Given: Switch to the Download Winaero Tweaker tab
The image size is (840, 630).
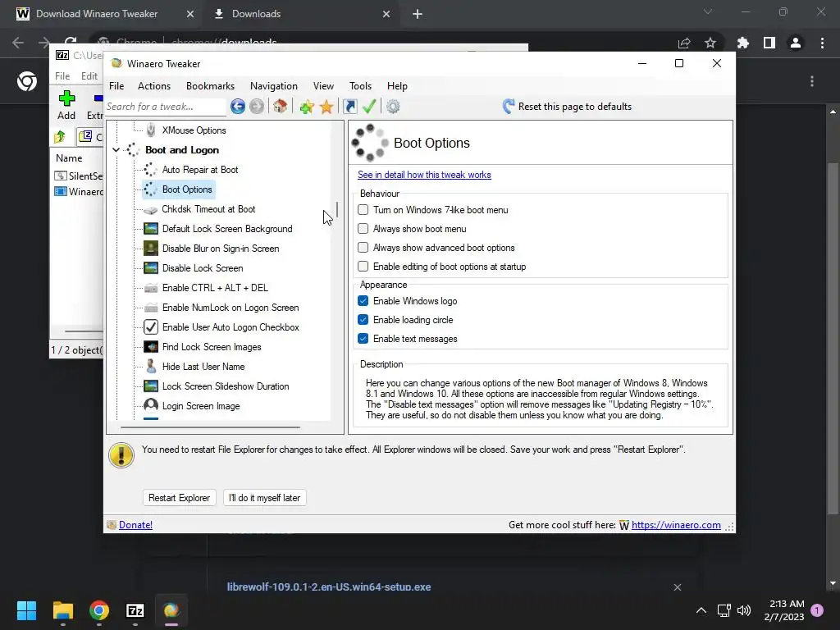Looking at the screenshot, I should [x=97, y=14].
